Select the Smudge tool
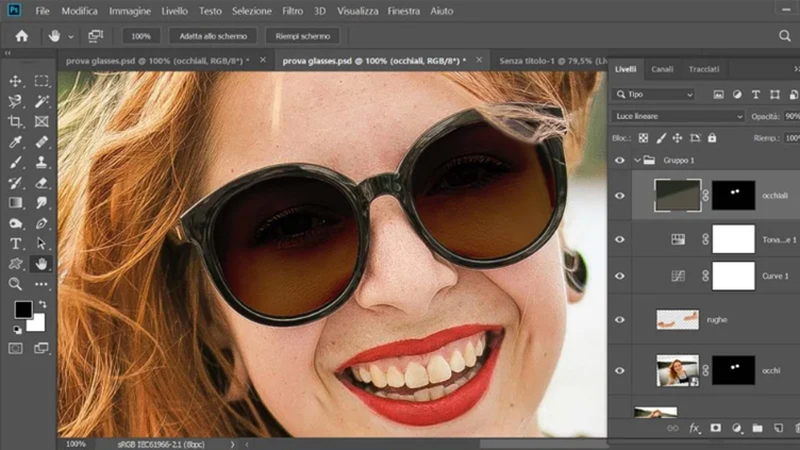 click(x=41, y=203)
